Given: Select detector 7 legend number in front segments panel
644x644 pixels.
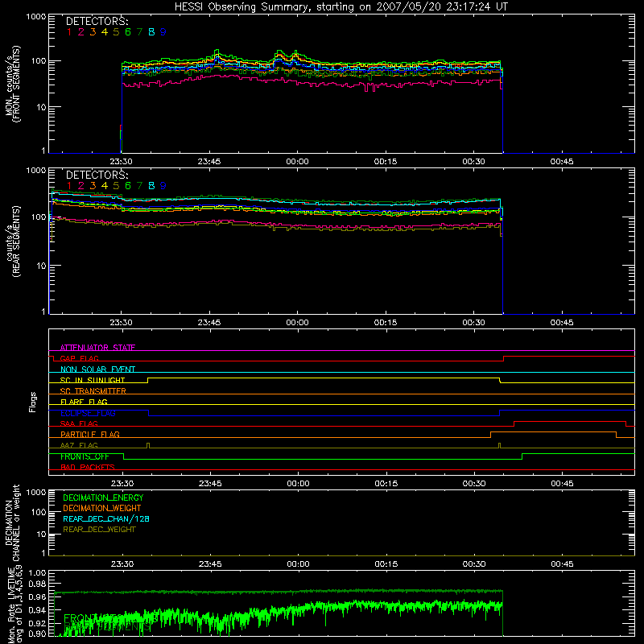Looking at the screenshot, I should click(x=139, y=32).
